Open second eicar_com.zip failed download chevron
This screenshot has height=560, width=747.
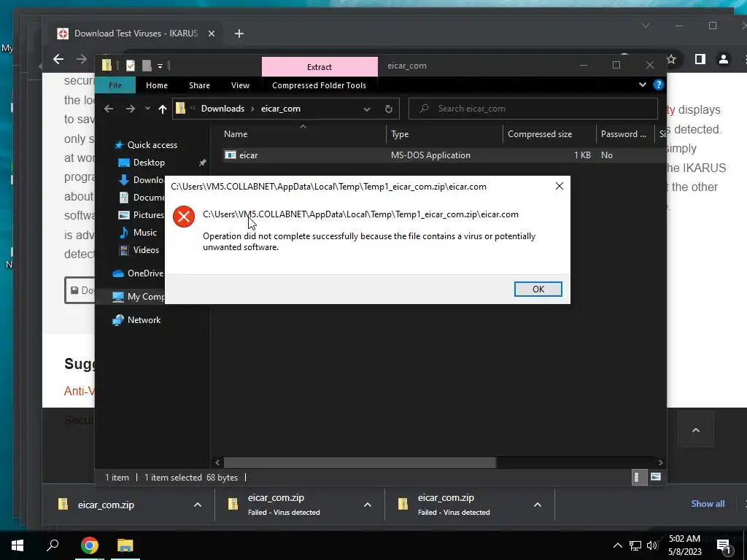[368, 505]
